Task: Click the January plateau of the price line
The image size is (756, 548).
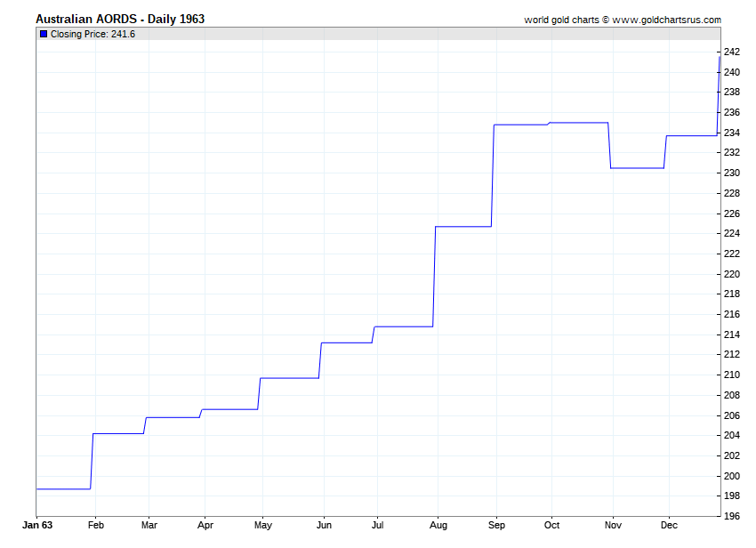Action: coord(63,488)
